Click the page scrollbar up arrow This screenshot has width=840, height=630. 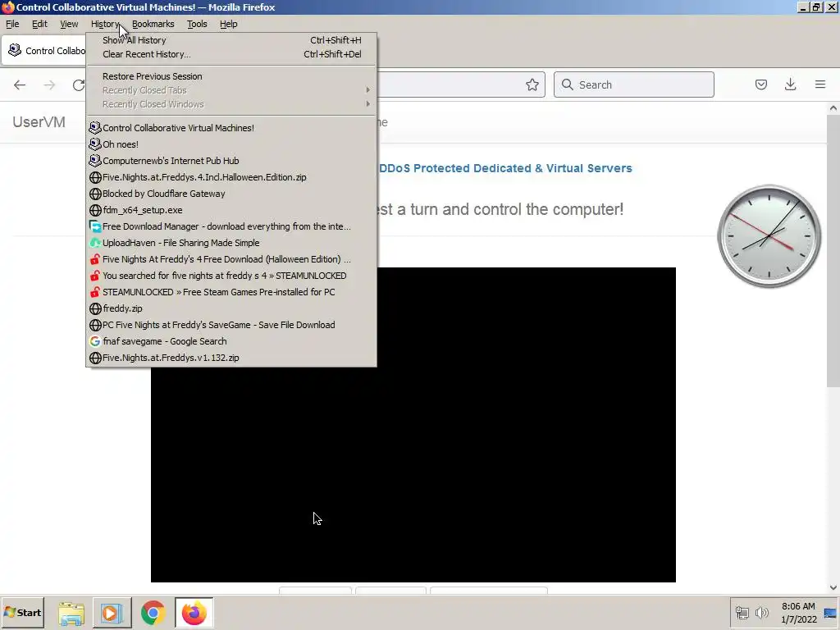coord(833,107)
